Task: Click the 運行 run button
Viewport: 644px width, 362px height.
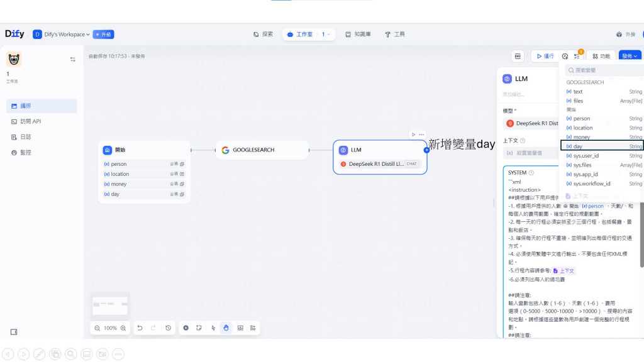Action: (x=545, y=56)
